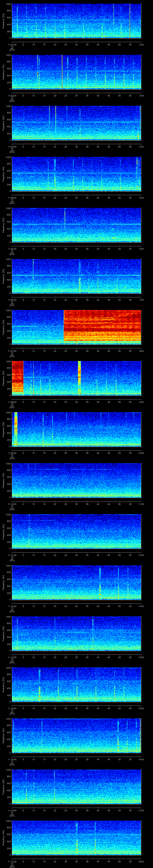
Task: Select the 11:17:00 timestamp text
Action: pyautogui.click(x=12, y=861)
